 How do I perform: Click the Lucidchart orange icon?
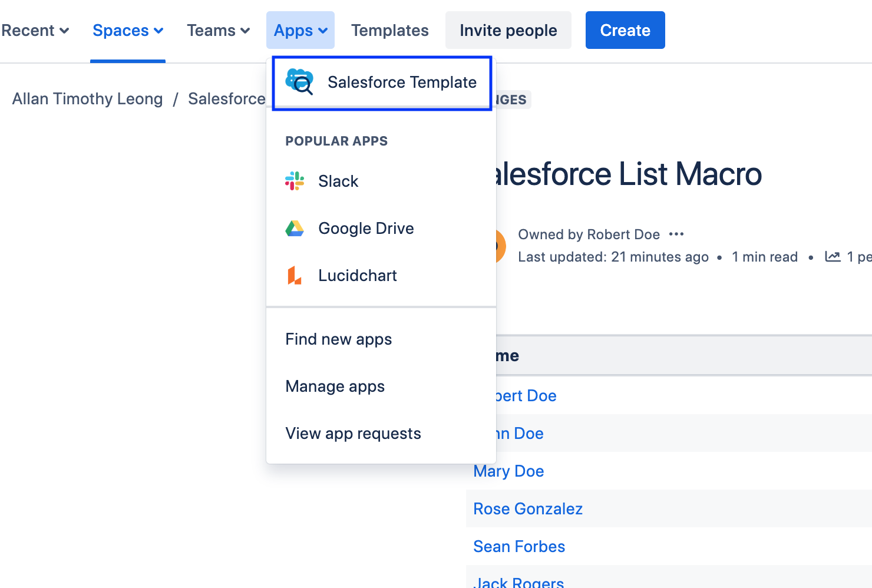295,275
